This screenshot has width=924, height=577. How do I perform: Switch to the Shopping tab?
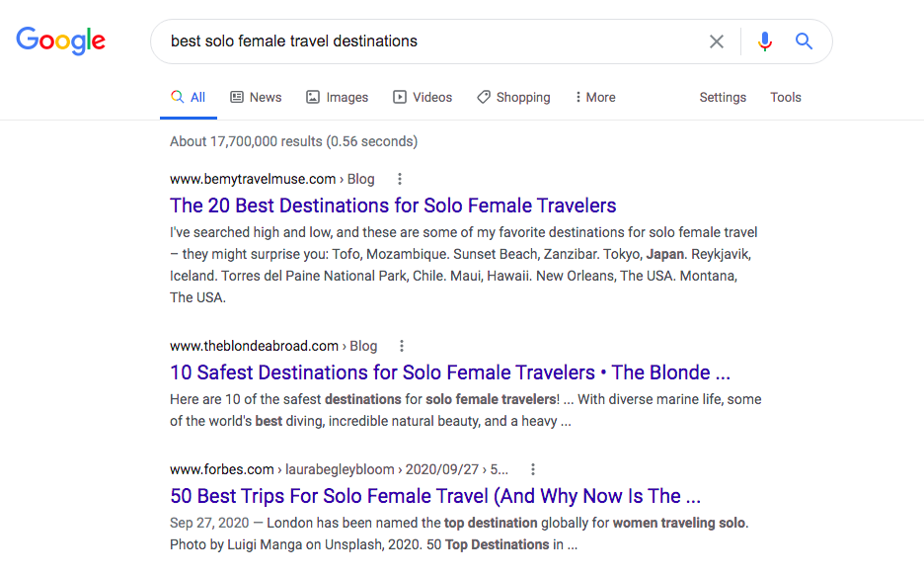tap(513, 98)
